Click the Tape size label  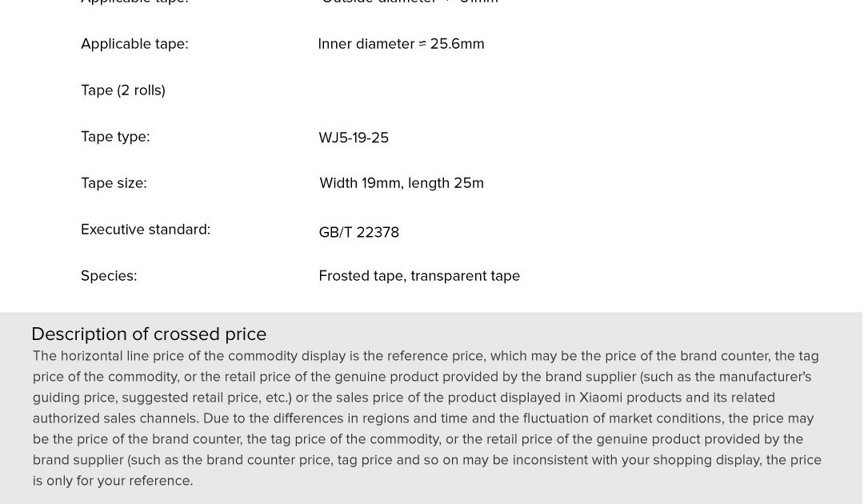[x=114, y=183]
